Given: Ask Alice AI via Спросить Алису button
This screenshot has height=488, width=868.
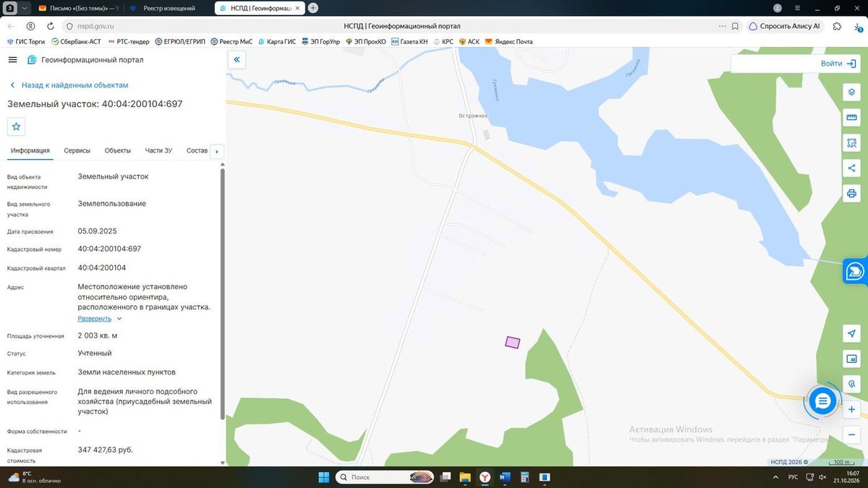Looking at the screenshot, I should [x=784, y=26].
